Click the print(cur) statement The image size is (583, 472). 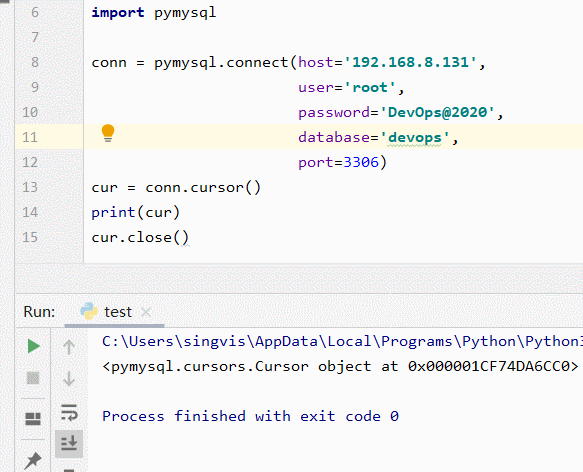pyautogui.click(x=136, y=212)
